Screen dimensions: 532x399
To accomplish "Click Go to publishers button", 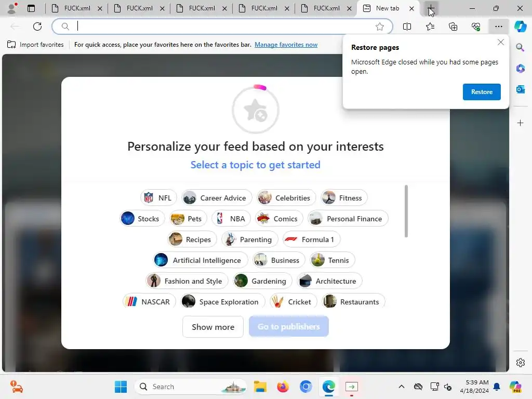I will 289,326.
